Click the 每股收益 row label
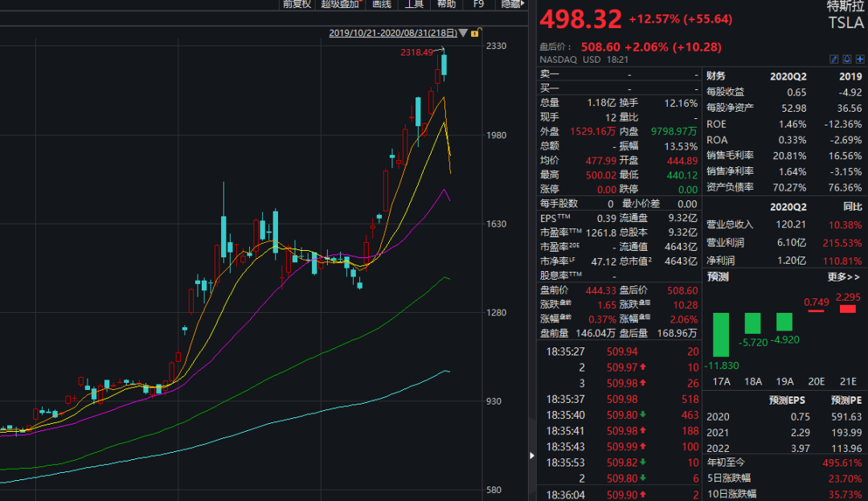The image size is (868, 501). click(725, 92)
